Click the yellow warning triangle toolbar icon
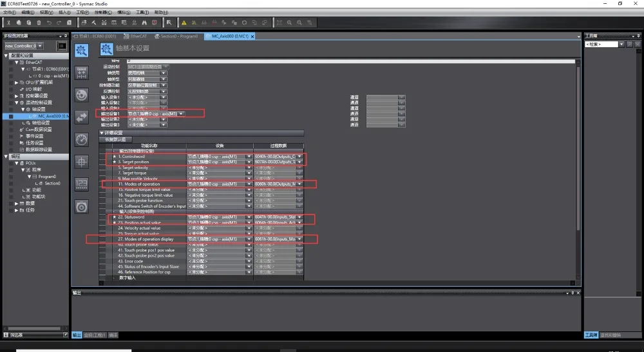 click(x=184, y=23)
